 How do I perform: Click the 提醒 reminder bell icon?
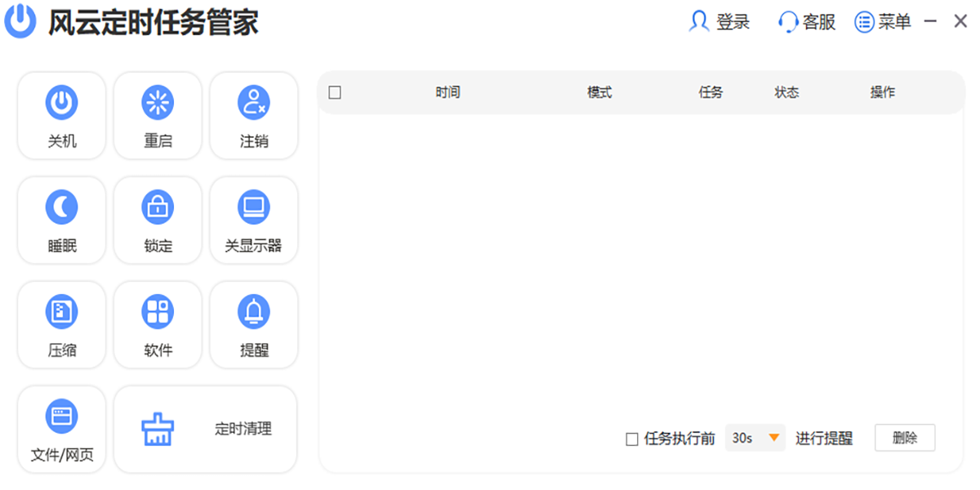254,311
